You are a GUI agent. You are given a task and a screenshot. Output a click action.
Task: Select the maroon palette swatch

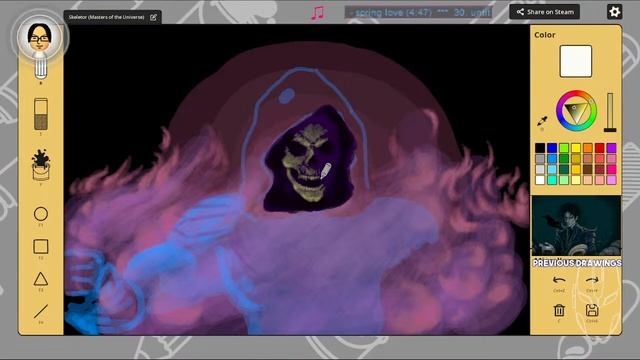[x=600, y=169]
